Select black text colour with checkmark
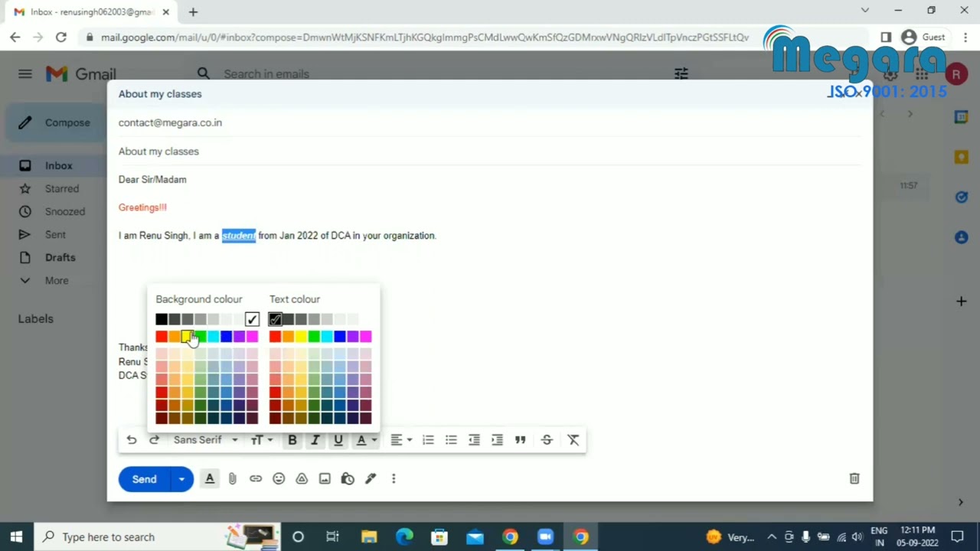The image size is (980, 551). tap(276, 319)
